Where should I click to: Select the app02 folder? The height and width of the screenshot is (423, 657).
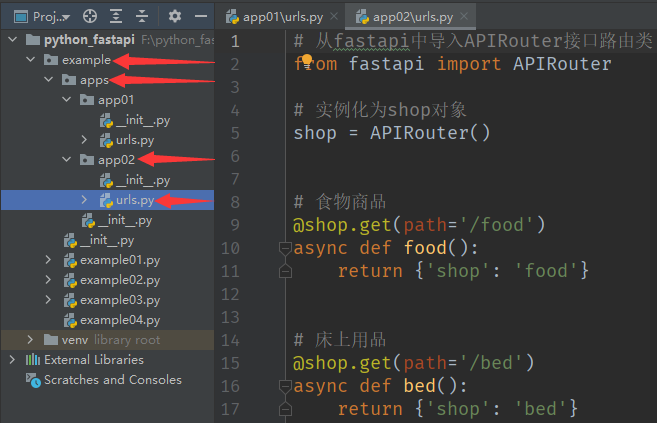pos(116,160)
